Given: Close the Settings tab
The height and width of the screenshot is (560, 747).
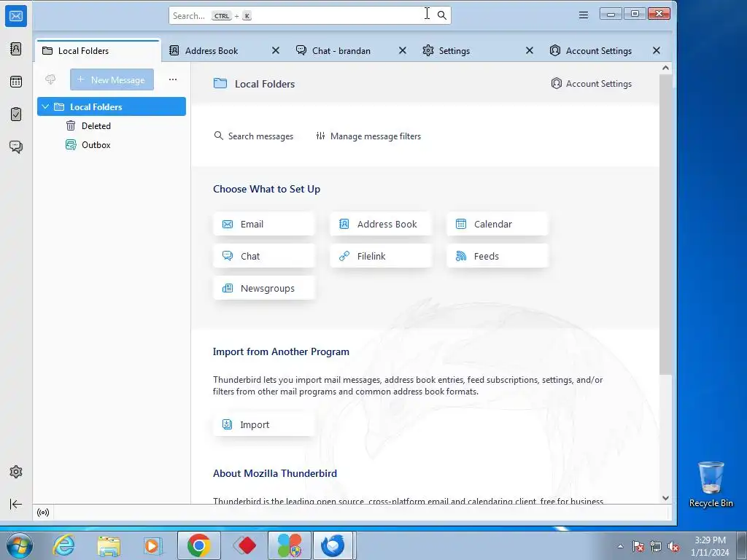Looking at the screenshot, I should click(x=530, y=50).
